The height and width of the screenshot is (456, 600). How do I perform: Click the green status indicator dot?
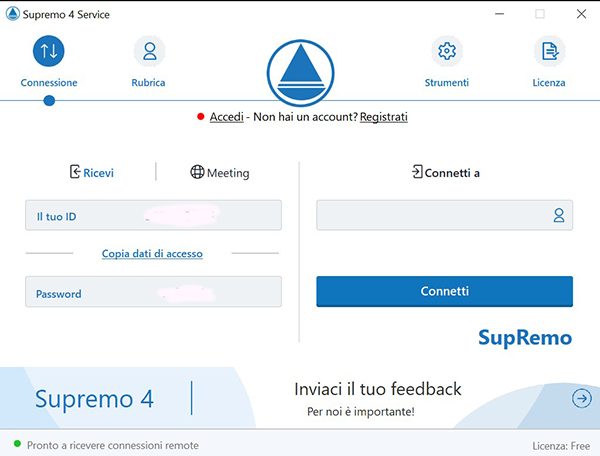(x=17, y=444)
